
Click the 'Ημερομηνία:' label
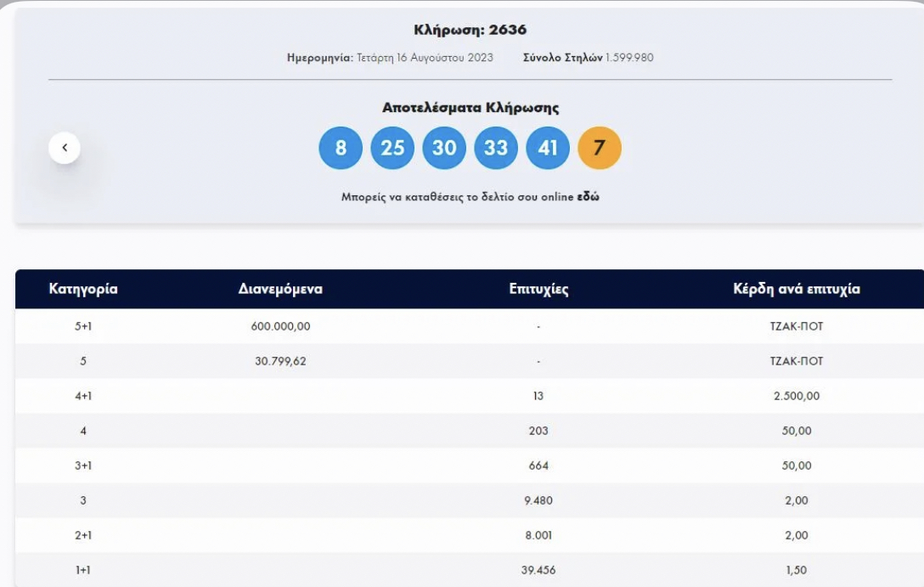(320, 58)
